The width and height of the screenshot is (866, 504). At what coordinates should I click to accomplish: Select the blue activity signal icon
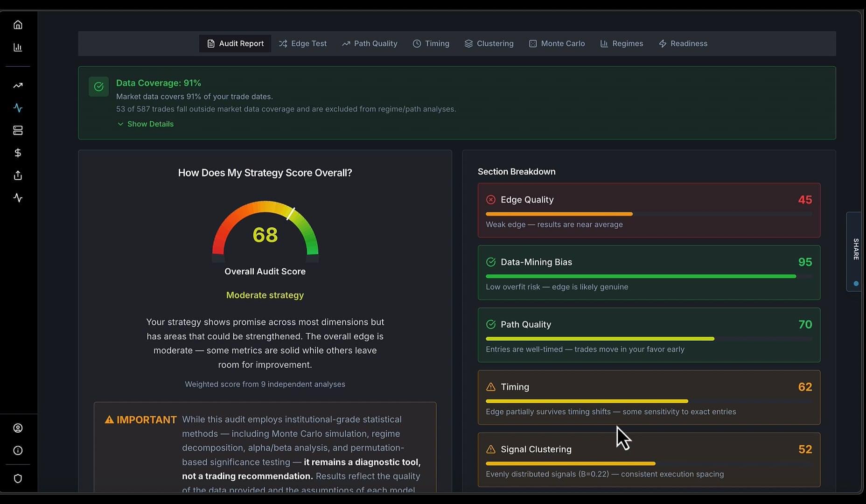18,108
